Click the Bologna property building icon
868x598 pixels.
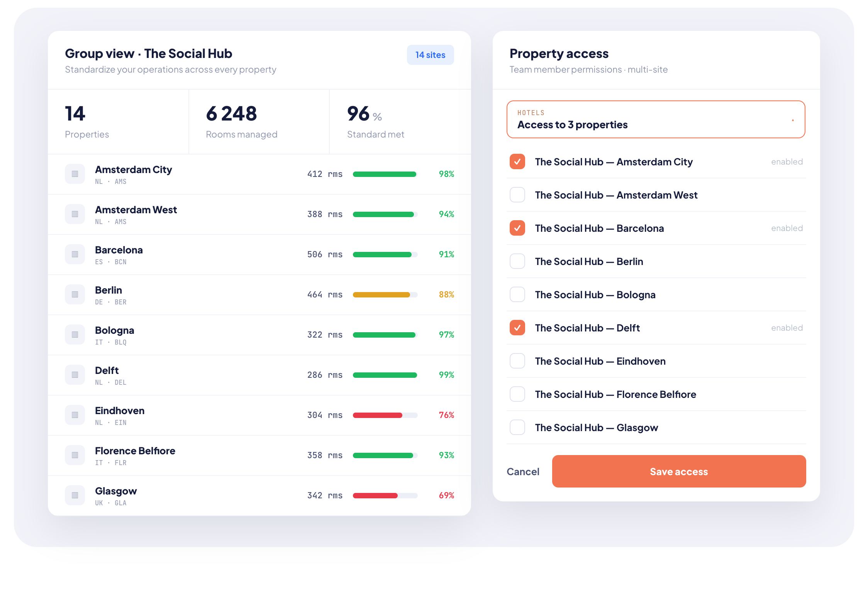75,335
